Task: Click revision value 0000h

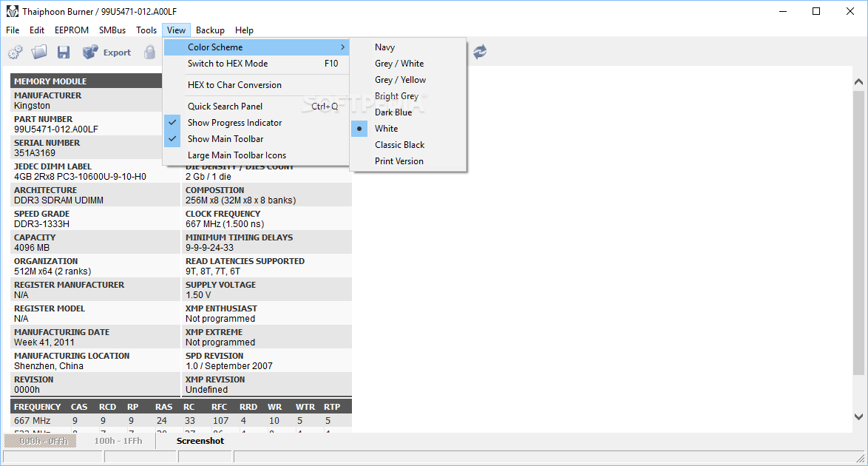Action: pyautogui.click(x=27, y=390)
